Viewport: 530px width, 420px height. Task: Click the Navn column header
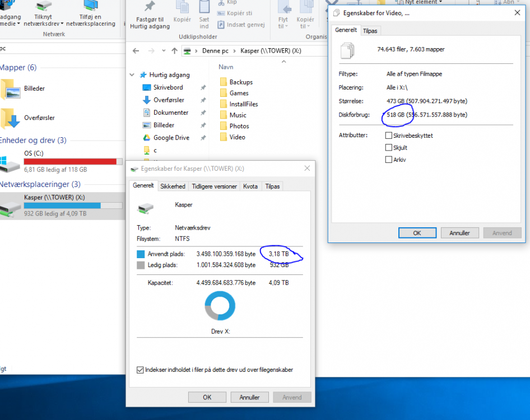(226, 67)
